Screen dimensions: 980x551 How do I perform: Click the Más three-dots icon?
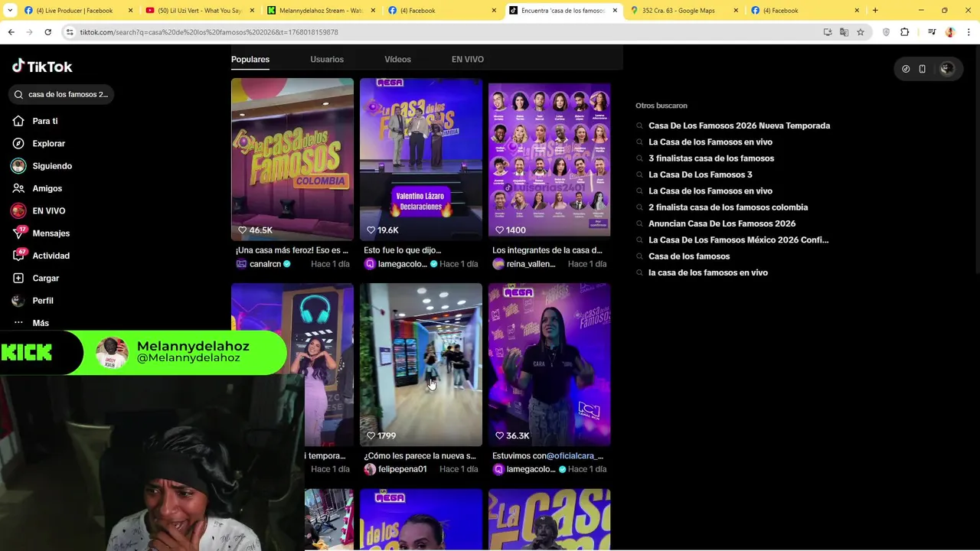[x=18, y=323]
